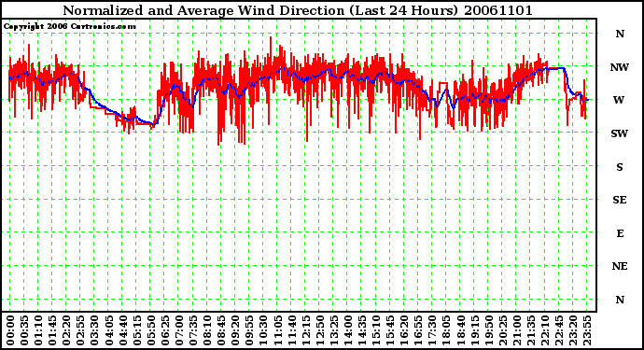Click the W direction label
The width and height of the screenshot is (644, 350).
click(x=619, y=100)
